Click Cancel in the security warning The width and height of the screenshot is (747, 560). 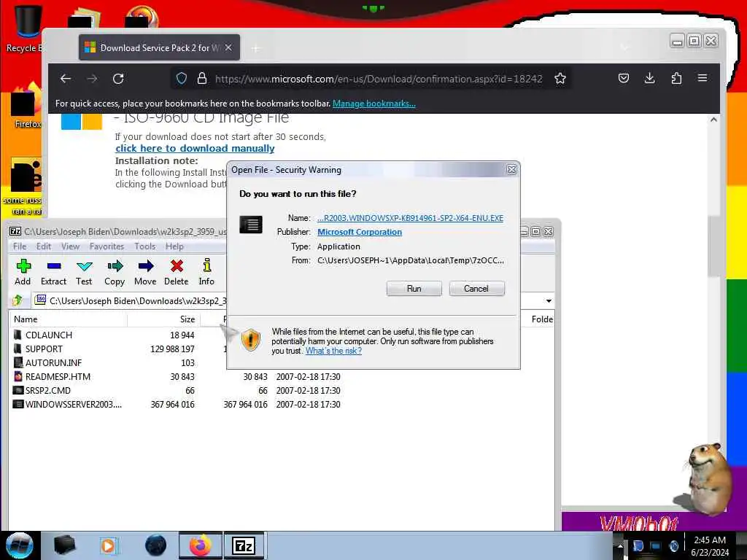coord(476,289)
